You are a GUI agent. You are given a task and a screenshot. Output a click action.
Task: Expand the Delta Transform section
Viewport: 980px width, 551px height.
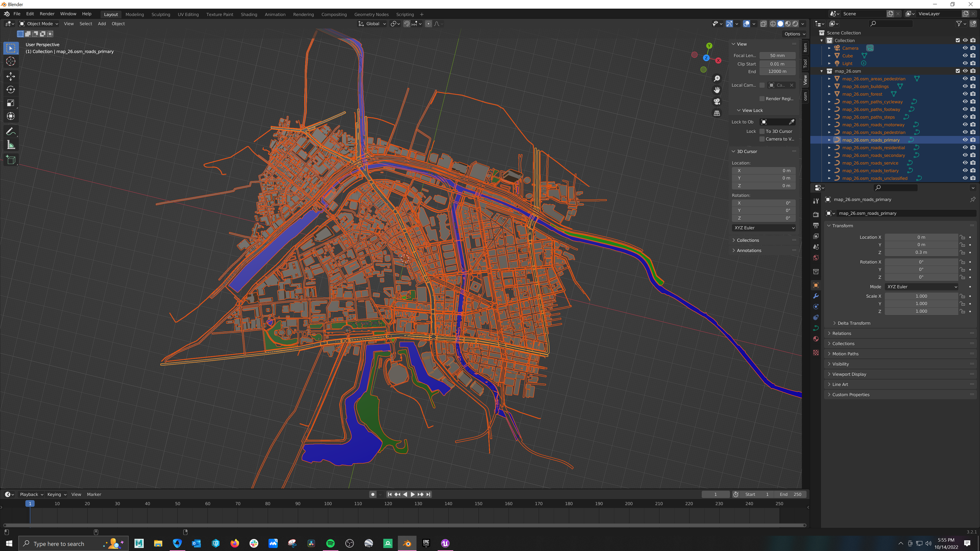pos(853,323)
